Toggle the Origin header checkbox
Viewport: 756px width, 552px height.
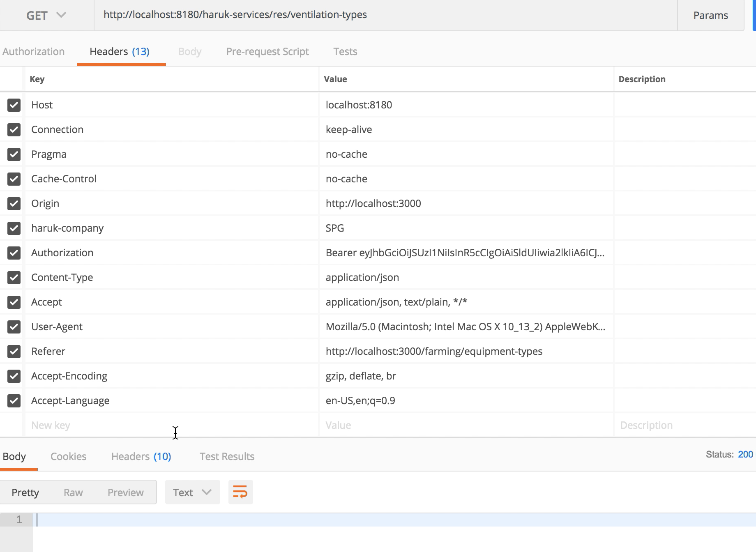point(14,204)
